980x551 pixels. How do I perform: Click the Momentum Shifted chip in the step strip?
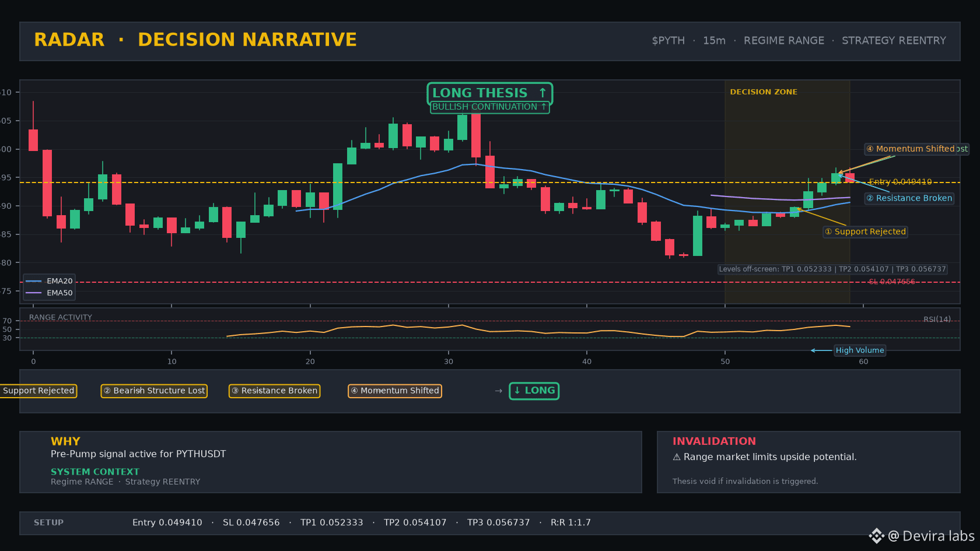394,391
